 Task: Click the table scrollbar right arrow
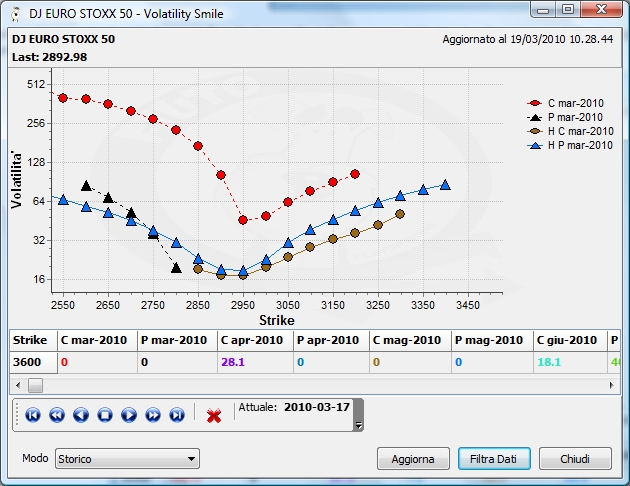(612, 386)
